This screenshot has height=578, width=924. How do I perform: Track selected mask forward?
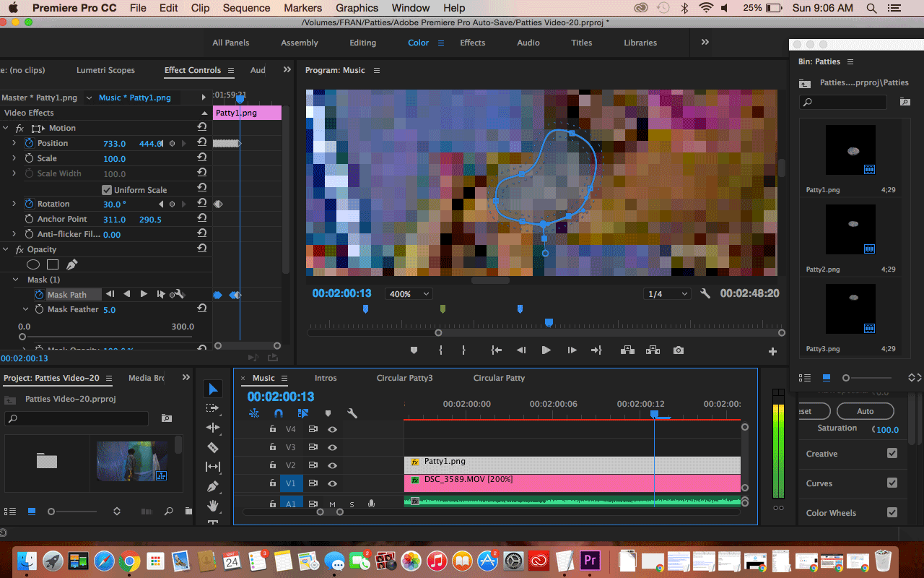pos(144,294)
